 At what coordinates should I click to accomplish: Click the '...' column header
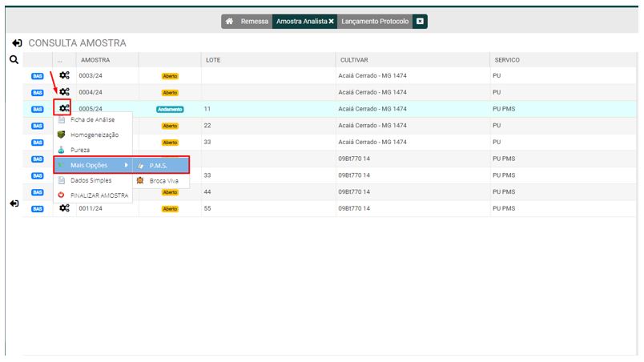59,60
